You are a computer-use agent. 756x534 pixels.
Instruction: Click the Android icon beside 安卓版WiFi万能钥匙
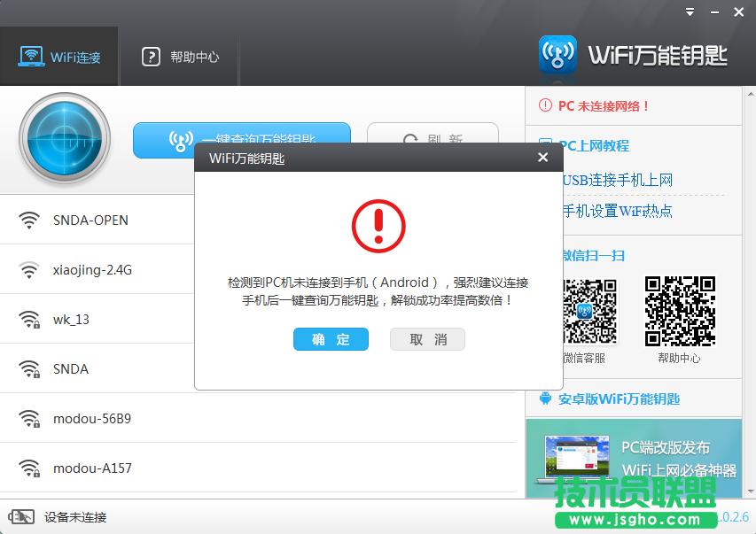click(545, 399)
